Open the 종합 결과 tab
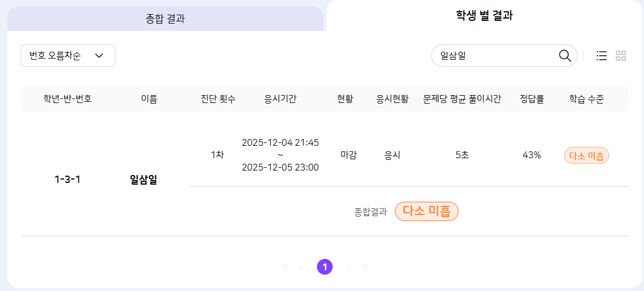This screenshot has height=291, width=644. coord(165,19)
